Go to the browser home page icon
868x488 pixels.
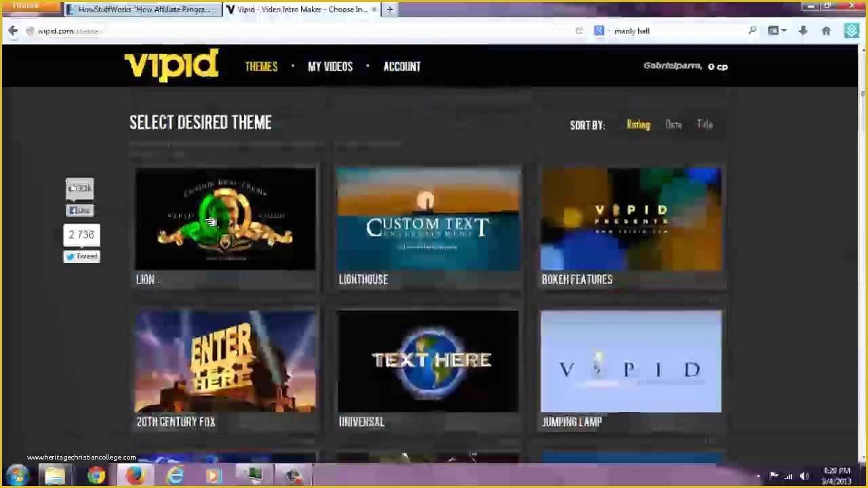click(x=826, y=30)
